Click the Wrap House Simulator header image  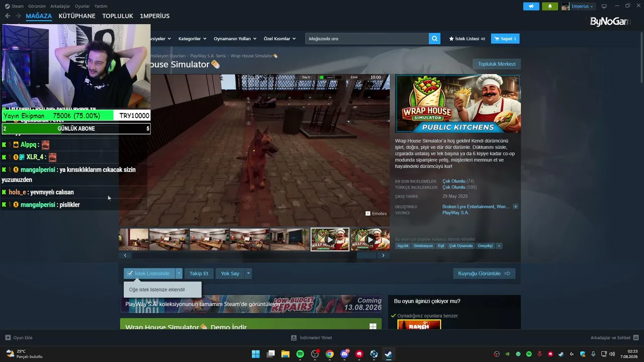click(458, 104)
